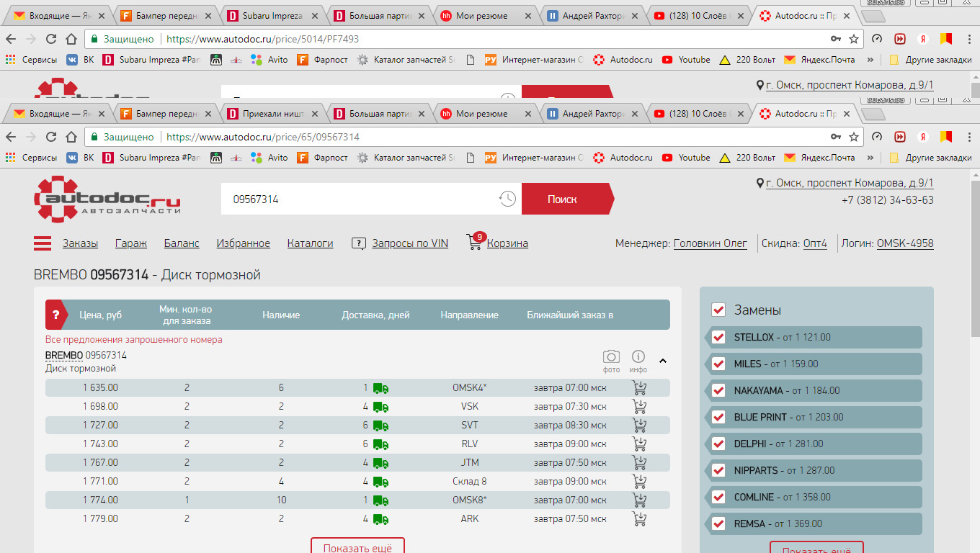Open Chrome three-dot menu in lower window
The image size is (980, 553).
point(970,137)
